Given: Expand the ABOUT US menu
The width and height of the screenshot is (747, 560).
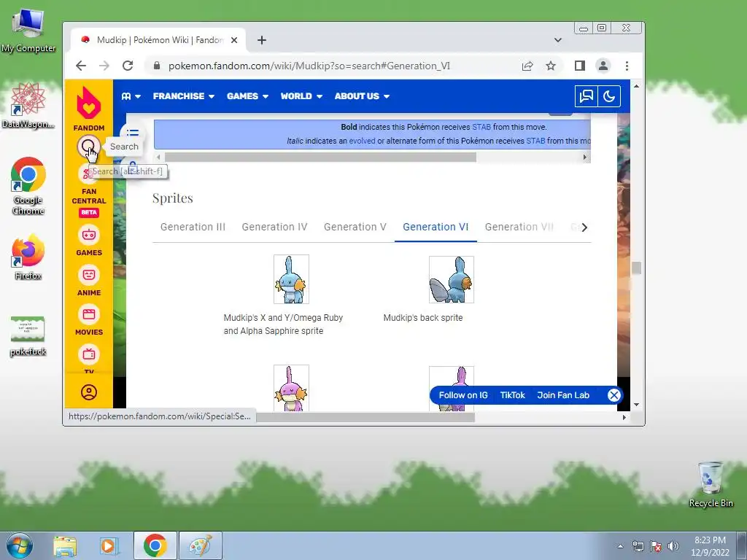Looking at the screenshot, I should click(362, 96).
